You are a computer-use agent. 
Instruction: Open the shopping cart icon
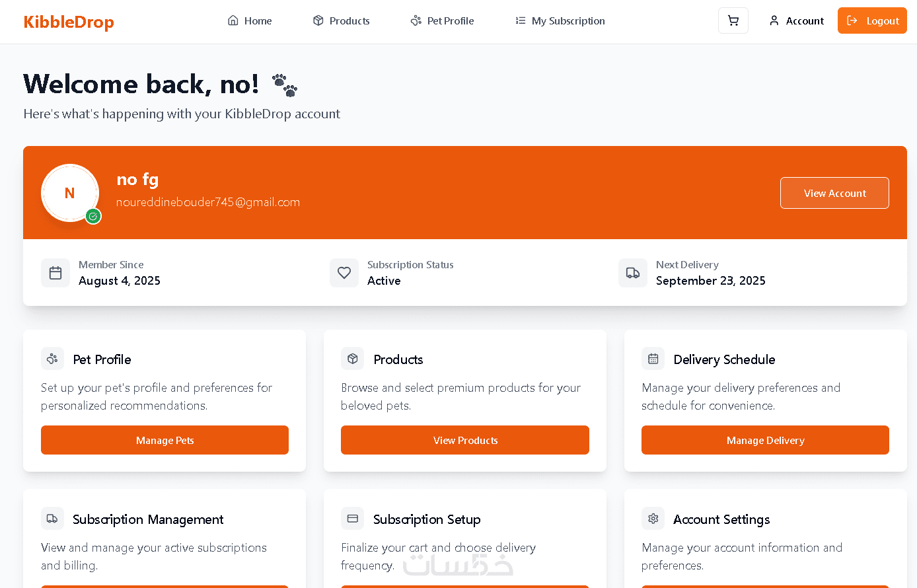tap(733, 20)
